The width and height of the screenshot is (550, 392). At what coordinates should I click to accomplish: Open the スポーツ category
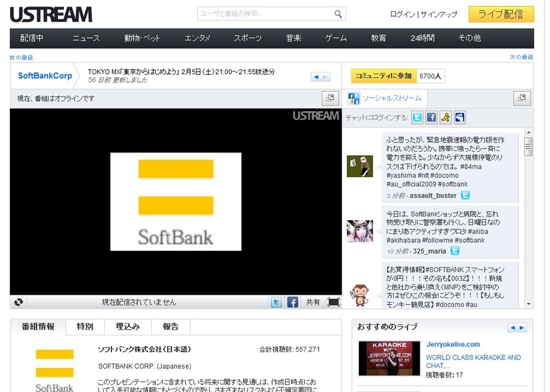point(248,38)
